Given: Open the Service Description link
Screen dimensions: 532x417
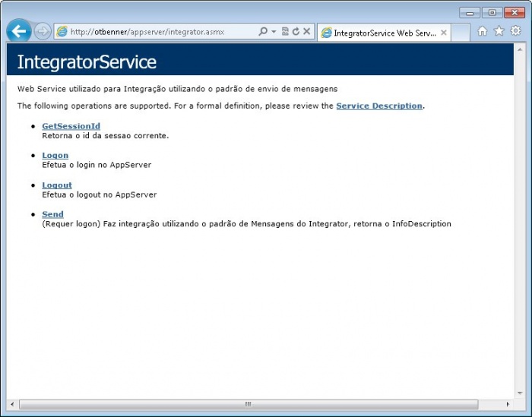Looking at the screenshot, I should pos(378,106).
